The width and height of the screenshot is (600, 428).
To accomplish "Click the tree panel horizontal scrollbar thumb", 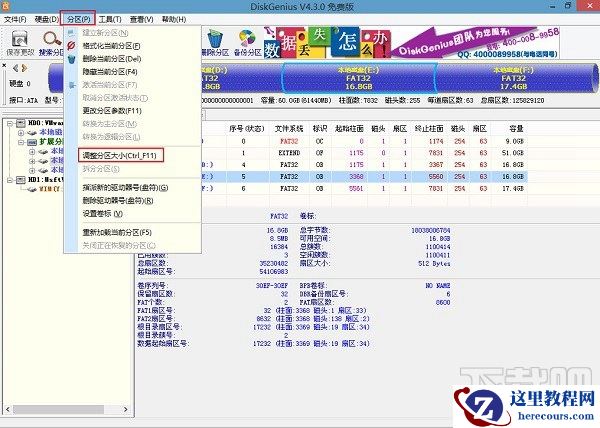I will [x=58, y=409].
